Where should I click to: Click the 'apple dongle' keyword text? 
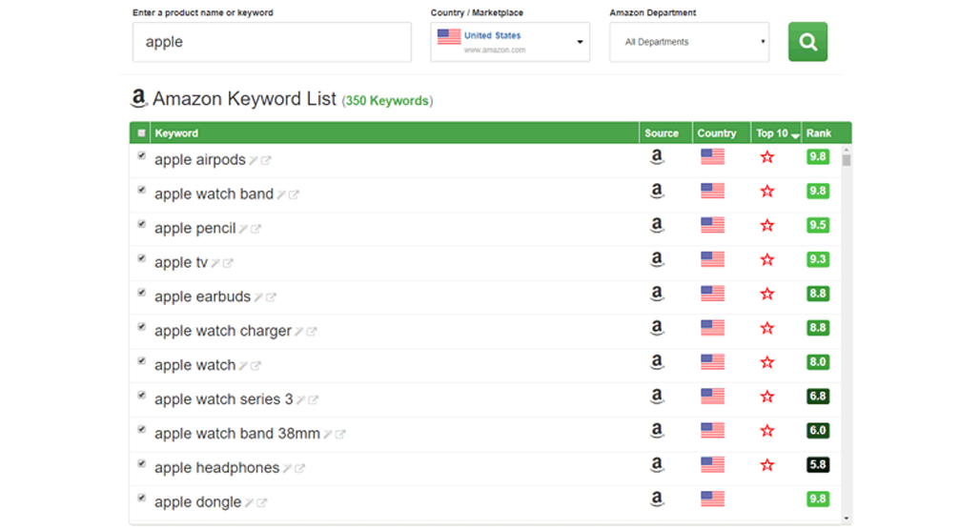197,501
